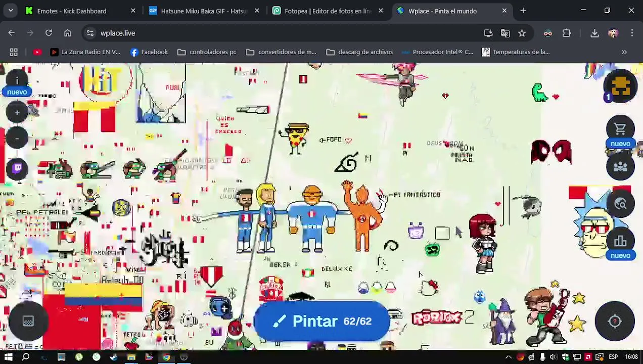Click the wplace.live address bar
Image resolution: width=643 pixels, height=364 pixels.
pos(283,33)
